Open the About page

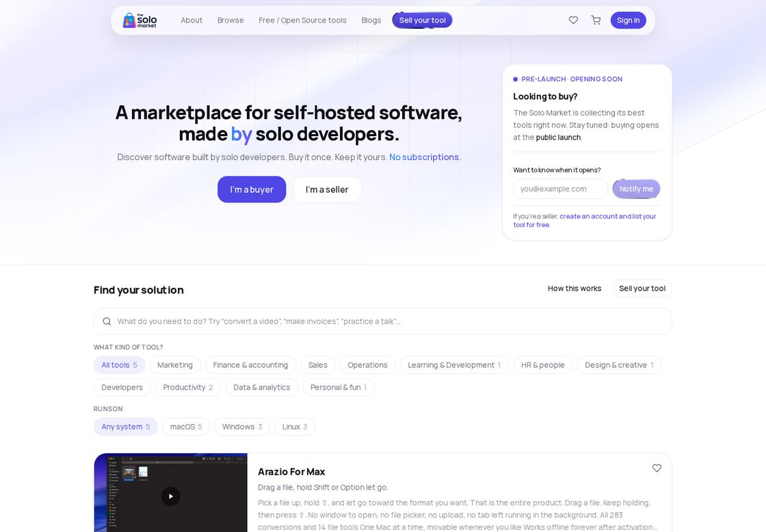(191, 20)
